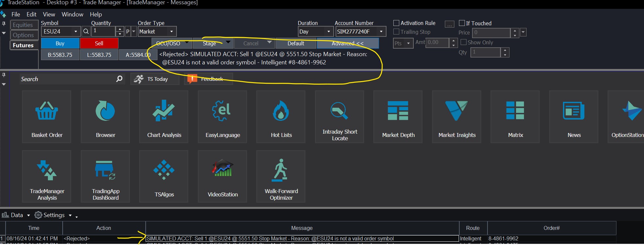The width and height of the screenshot is (644, 245).
Task: Open Market Insights
Action: click(457, 117)
